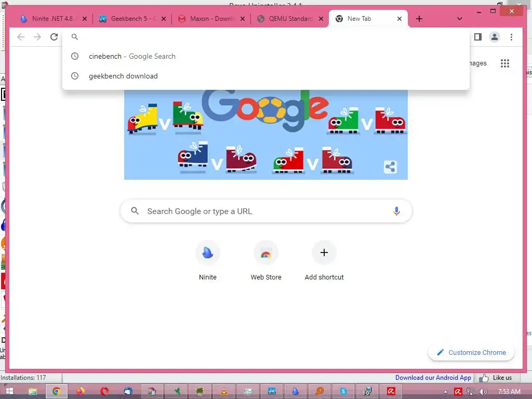The width and height of the screenshot is (532, 399).
Task: Close the Ninite .NET 4.8 tab
Action: click(85, 19)
